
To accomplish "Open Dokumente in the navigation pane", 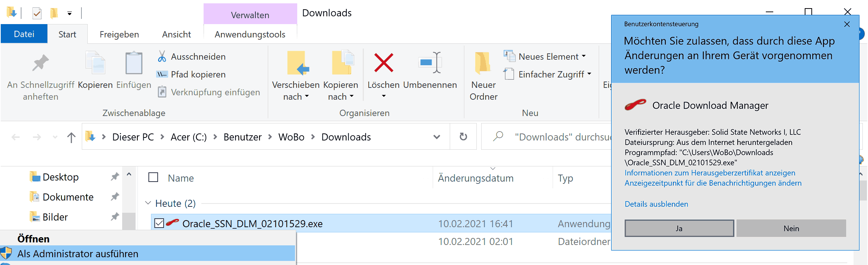I will click(x=68, y=197).
